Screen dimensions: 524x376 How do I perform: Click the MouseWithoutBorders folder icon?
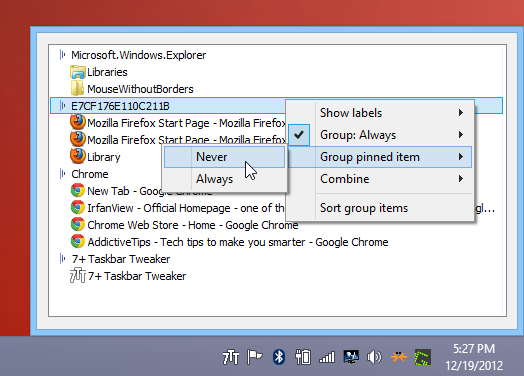point(77,88)
